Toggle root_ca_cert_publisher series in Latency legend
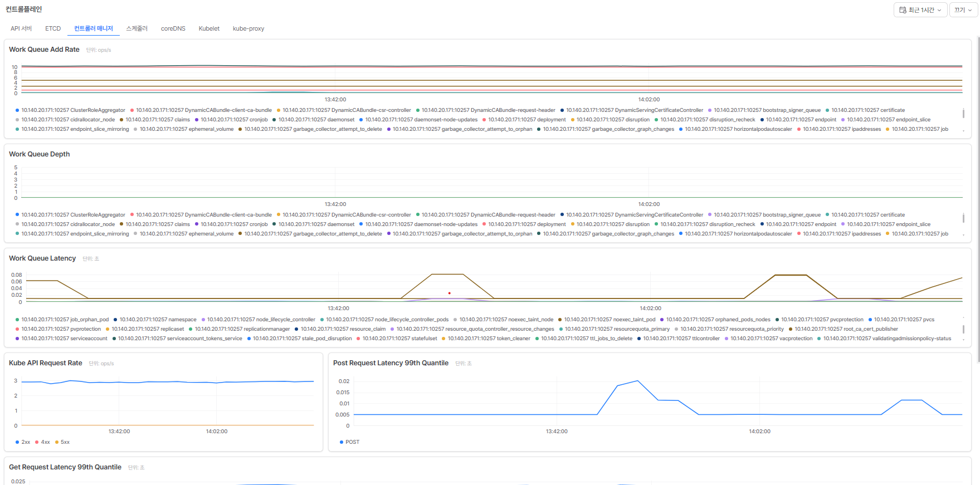Viewport: 980px width, 485px height. (844, 329)
